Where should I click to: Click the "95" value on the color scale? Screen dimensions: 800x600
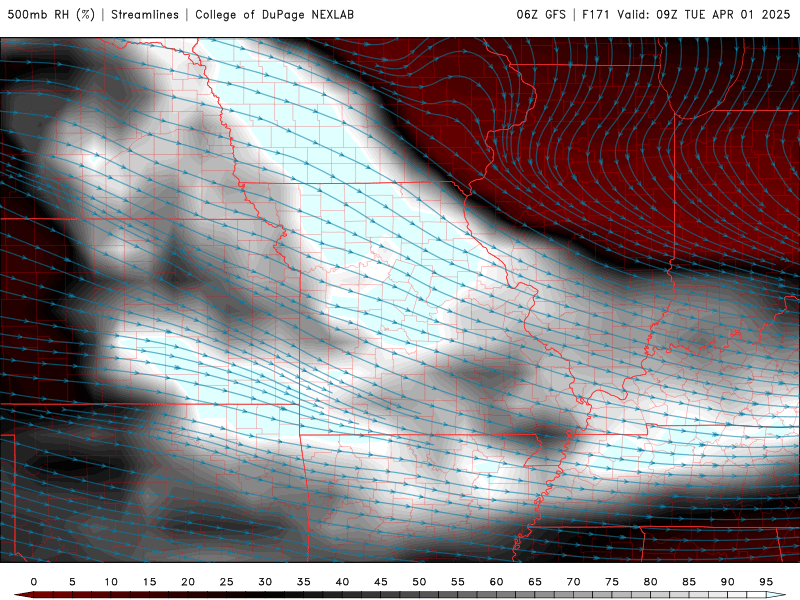[x=766, y=582]
